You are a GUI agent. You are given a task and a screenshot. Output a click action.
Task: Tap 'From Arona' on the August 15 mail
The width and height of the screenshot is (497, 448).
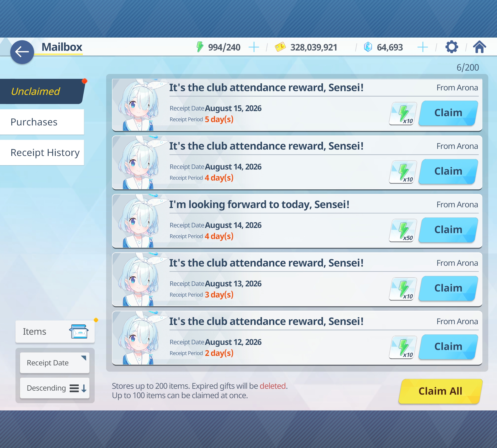pyautogui.click(x=457, y=88)
